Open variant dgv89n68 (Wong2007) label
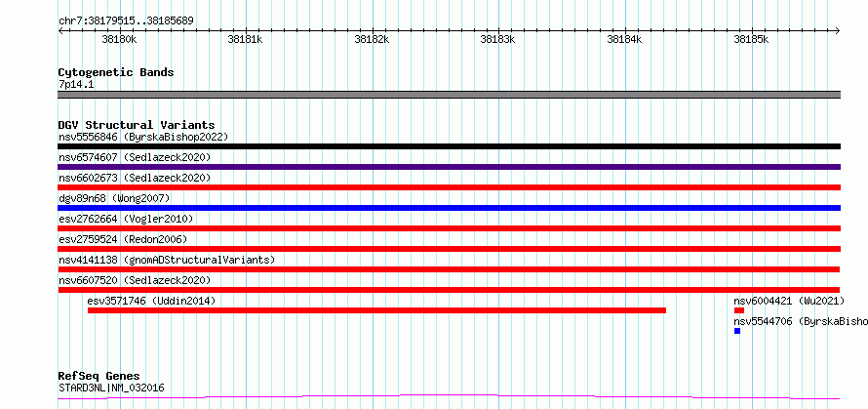The image size is (868, 409). 114,198
